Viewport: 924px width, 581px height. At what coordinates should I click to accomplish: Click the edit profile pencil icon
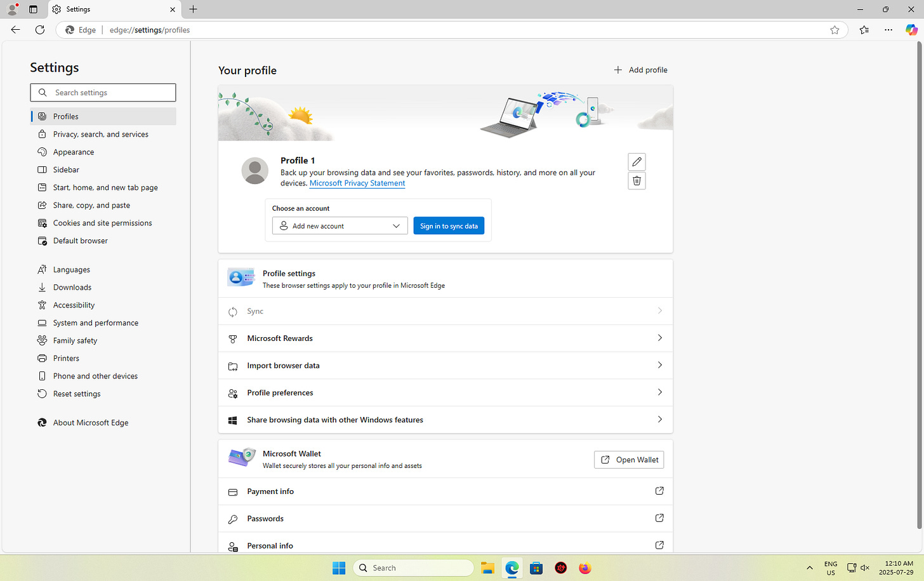[x=637, y=162]
